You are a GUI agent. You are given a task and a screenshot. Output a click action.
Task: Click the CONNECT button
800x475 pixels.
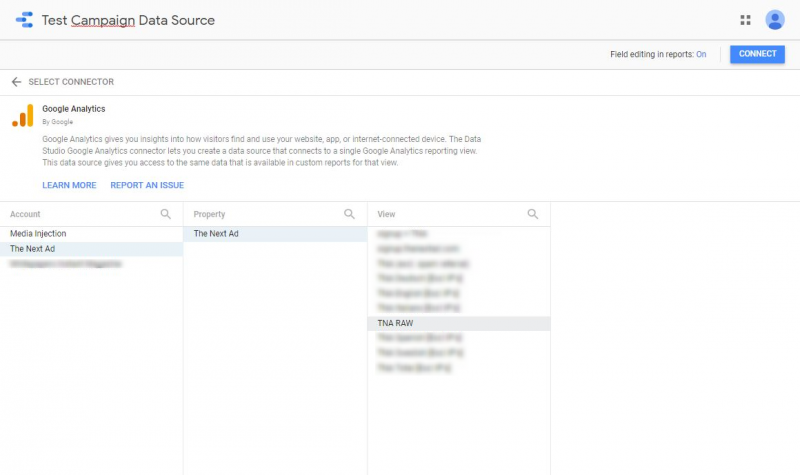click(757, 54)
